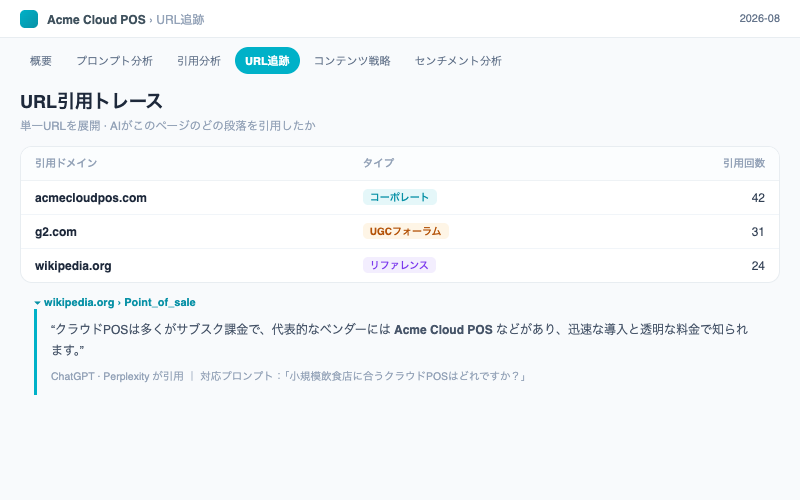Select the wikipedia.org domain in the table
This screenshot has width=800, height=500.
click(73, 266)
